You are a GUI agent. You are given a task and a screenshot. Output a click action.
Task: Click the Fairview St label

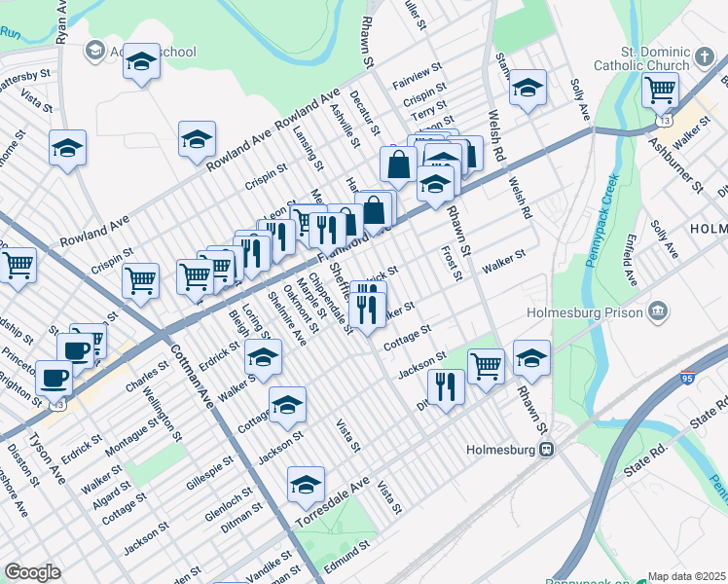point(417,75)
